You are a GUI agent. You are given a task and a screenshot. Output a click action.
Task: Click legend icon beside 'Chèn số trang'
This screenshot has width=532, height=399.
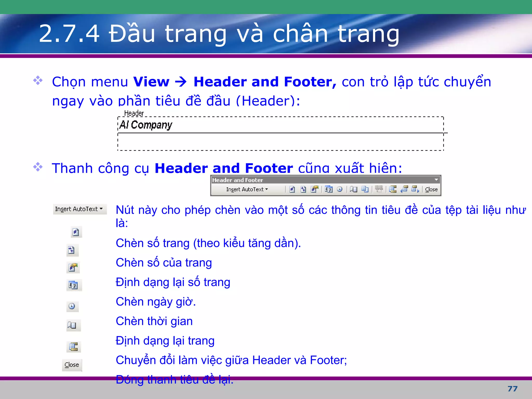pos(72,250)
